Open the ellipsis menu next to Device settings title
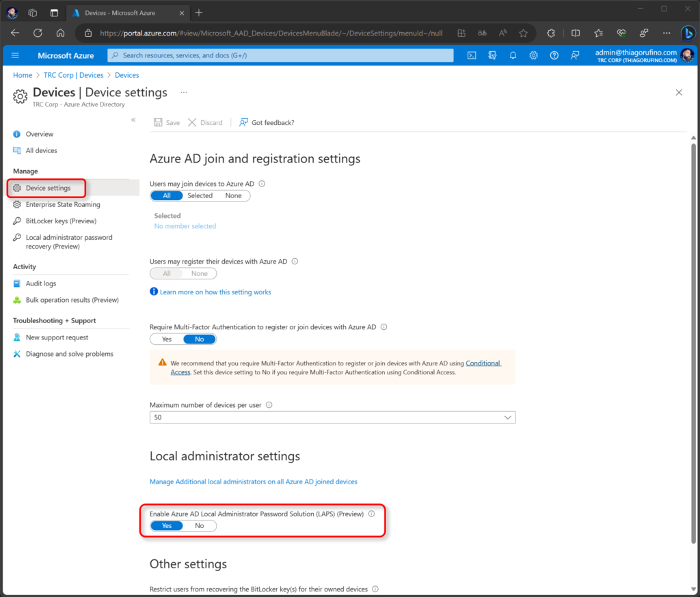The height and width of the screenshot is (597, 700). pyautogui.click(x=182, y=93)
